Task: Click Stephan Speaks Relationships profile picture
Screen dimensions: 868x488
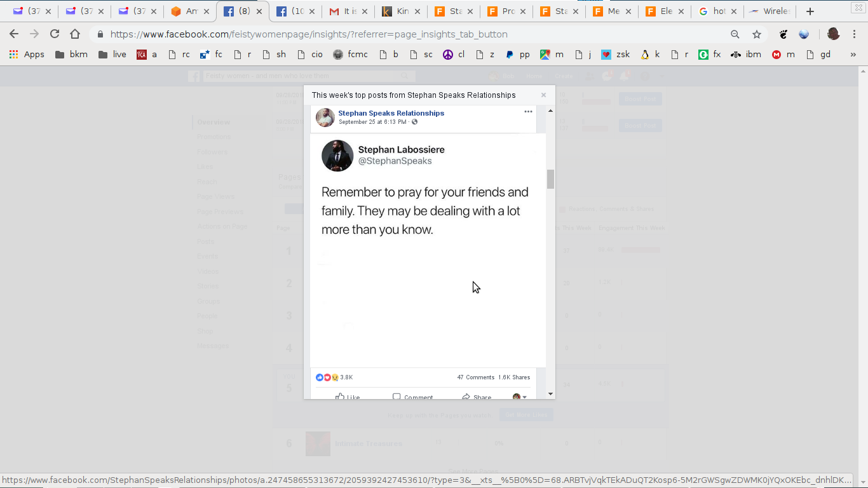Action: click(325, 117)
